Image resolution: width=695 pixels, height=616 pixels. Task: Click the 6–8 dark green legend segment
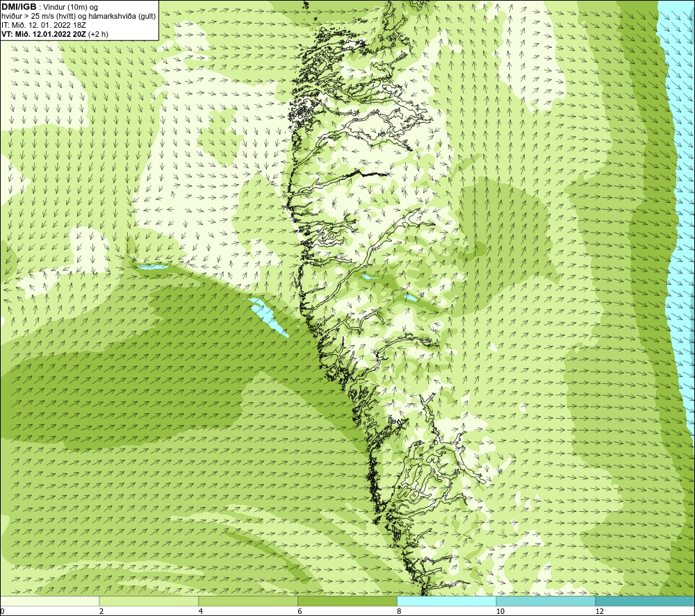coord(347,601)
